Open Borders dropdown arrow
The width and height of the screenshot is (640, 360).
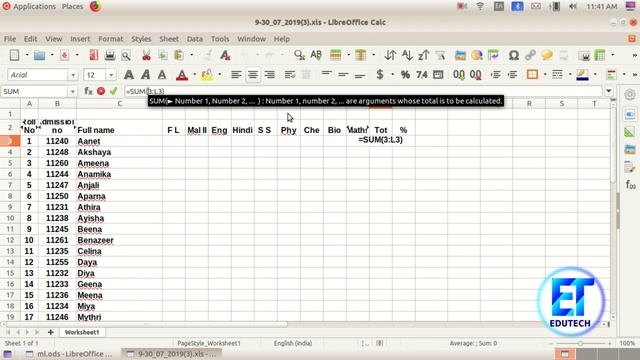545,75
